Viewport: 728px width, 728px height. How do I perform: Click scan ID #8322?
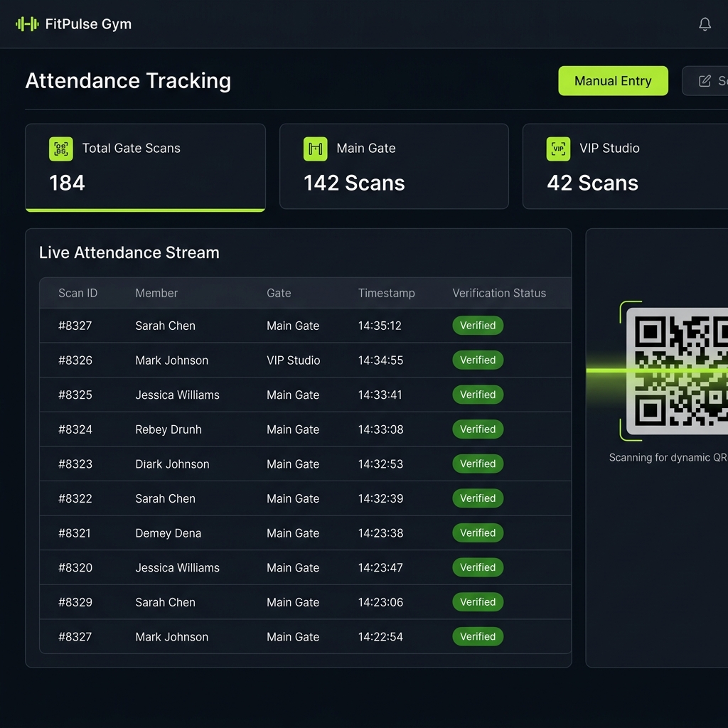75,498
